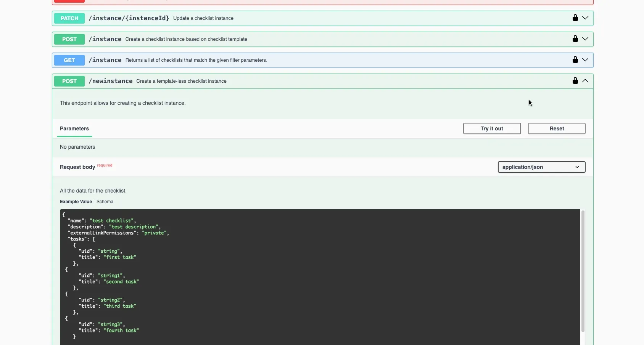
Task: Switch to the Schema tab
Action: click(105, 202)
